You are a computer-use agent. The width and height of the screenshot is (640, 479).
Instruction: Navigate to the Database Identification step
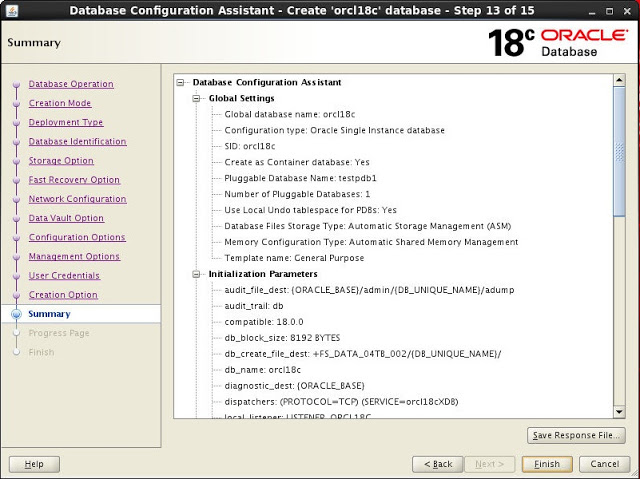pos(77,142)
